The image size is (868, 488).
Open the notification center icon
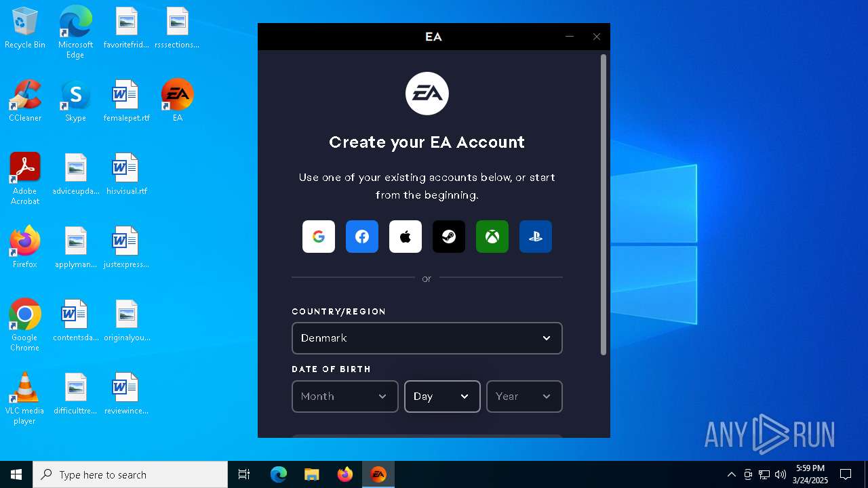(x=846, y=474)
